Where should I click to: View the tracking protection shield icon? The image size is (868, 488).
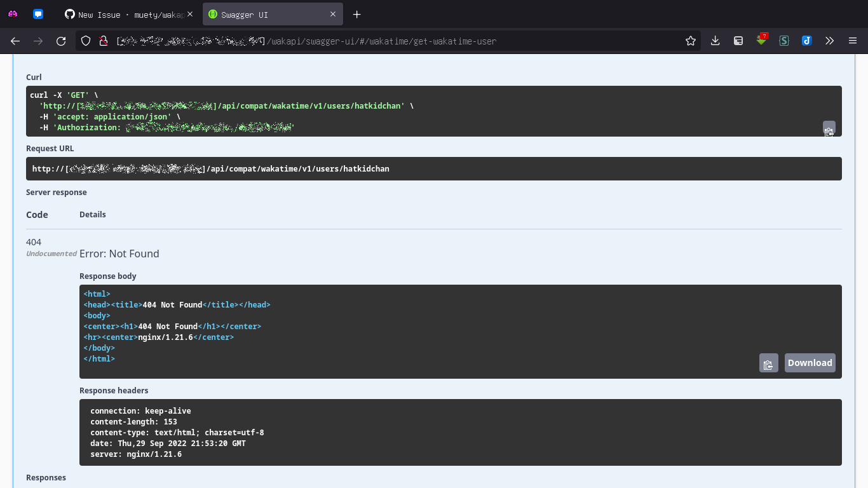[x=85, y=40]
